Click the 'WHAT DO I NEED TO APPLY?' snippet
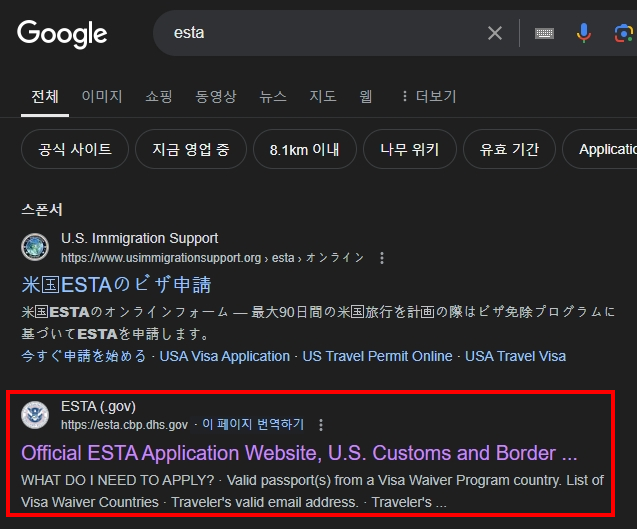Image resolution: width=637 pixels, height=529 pixels. 118,480
